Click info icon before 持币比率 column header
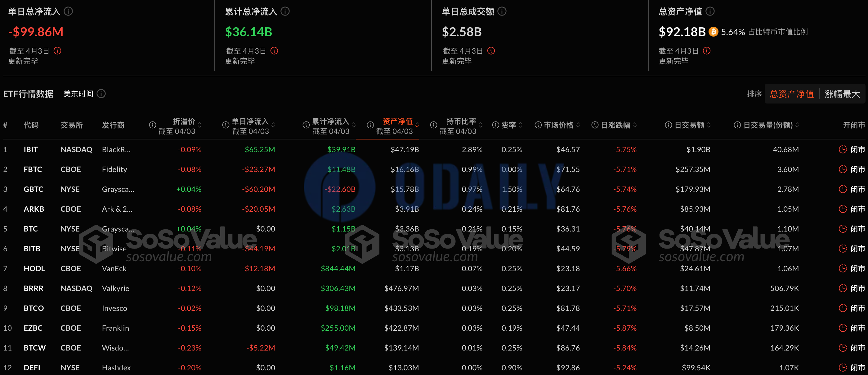 (x=434, y=125)
